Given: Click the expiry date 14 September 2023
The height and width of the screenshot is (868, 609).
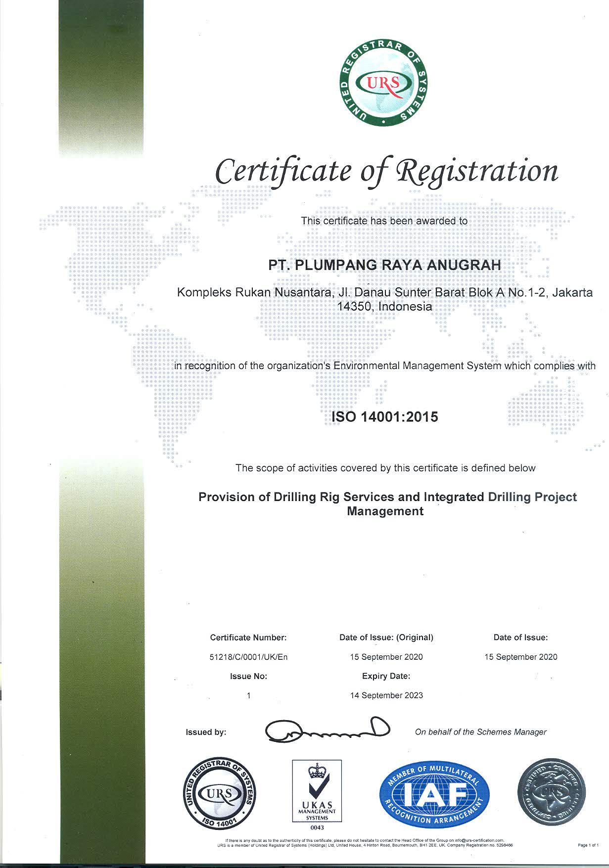Looking at the screenshot, I should pyautogui.click(x=386, y=695).
